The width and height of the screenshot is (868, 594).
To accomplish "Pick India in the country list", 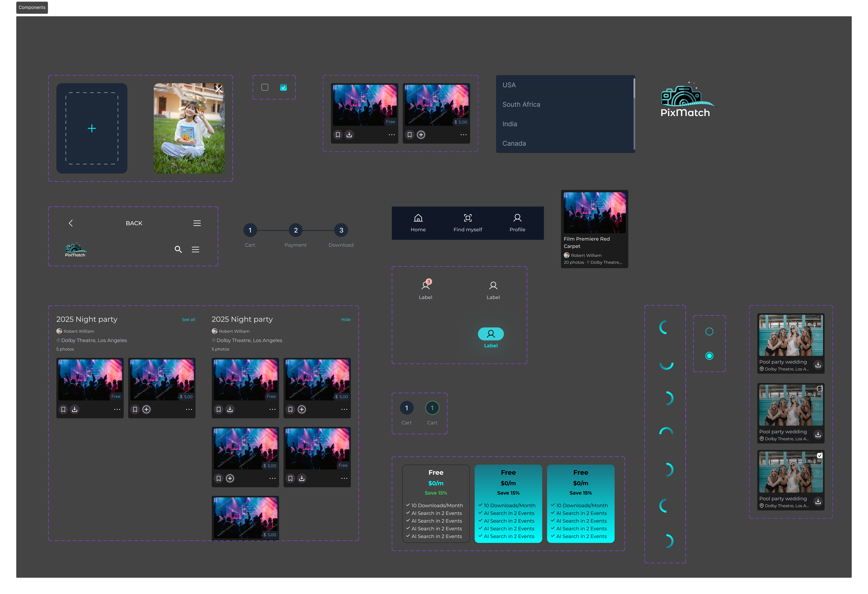I will pos(565,124).
